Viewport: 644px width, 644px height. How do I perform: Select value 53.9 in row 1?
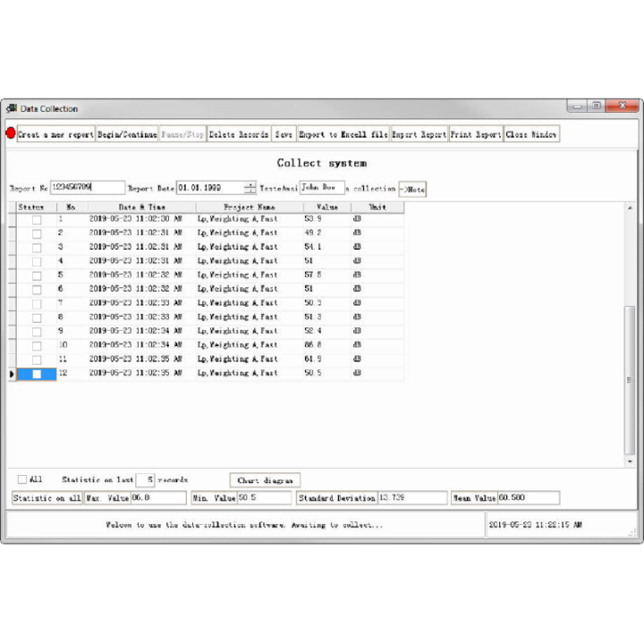(x=327, y=219)
